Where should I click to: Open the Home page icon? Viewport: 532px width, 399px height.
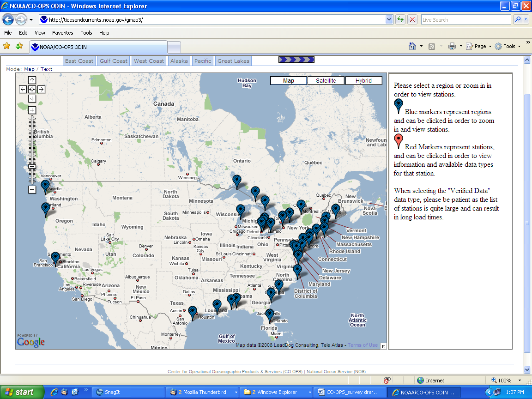click(412, 46)
